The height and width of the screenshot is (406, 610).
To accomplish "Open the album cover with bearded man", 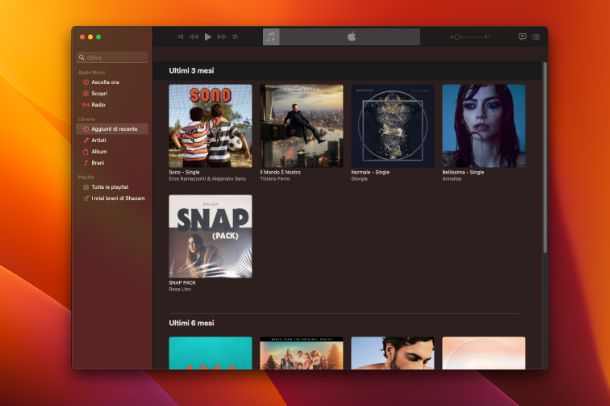I will [x=393, y=353].
